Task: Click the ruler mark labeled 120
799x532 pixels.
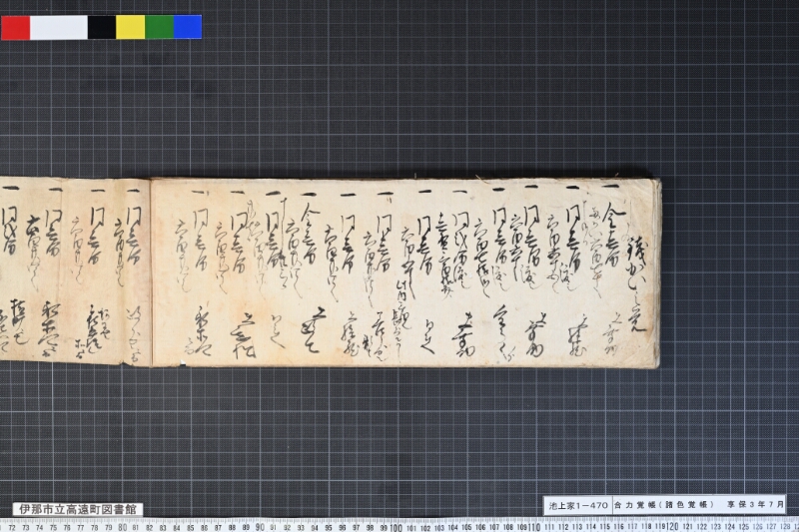Action: click(x=672, y=527)
